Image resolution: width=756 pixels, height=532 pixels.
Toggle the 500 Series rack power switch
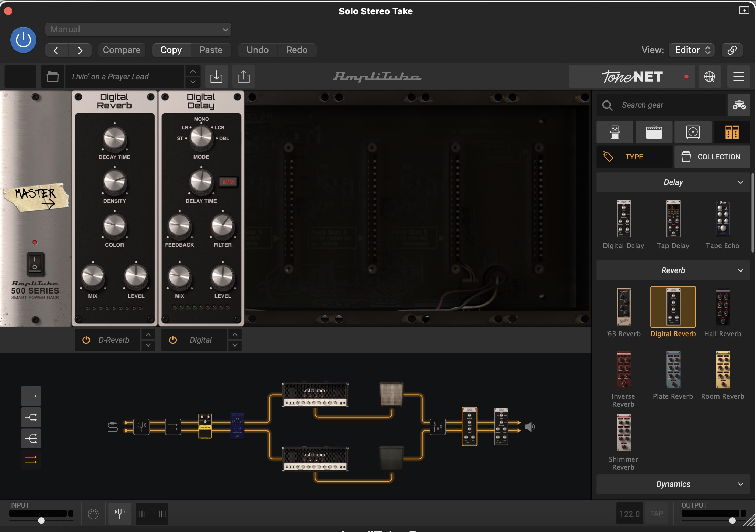pos(35,264)
